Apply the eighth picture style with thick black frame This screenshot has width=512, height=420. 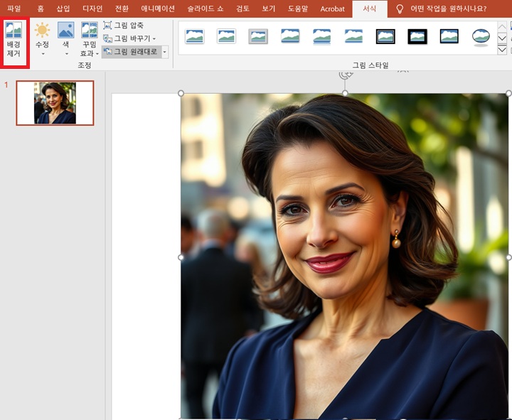pos(417,36)
